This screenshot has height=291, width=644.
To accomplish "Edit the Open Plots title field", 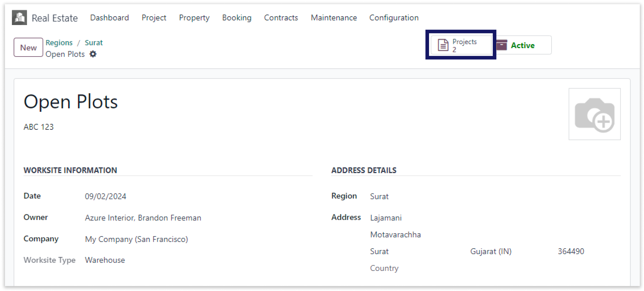I will (71, 102).
